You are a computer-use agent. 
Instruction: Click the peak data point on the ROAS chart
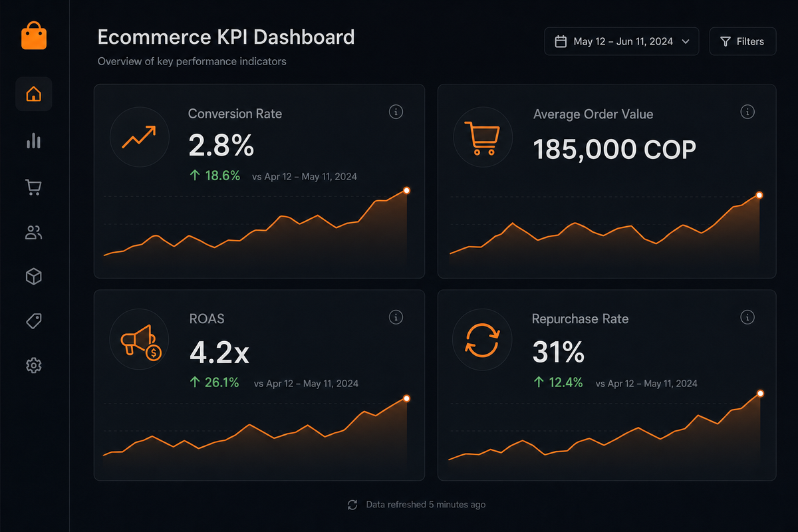tap(406, 398)
